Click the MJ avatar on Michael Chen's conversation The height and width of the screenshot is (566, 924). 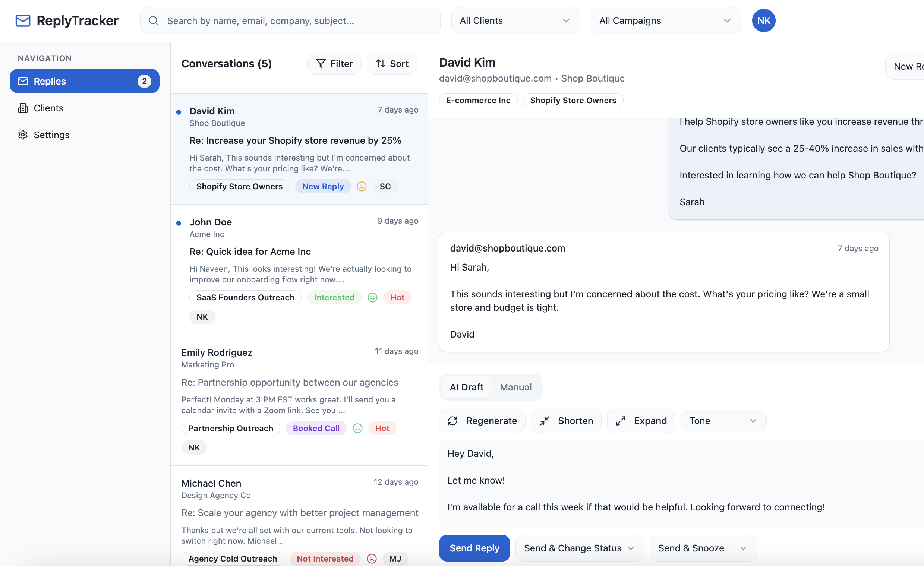click(x=395, y=558)
